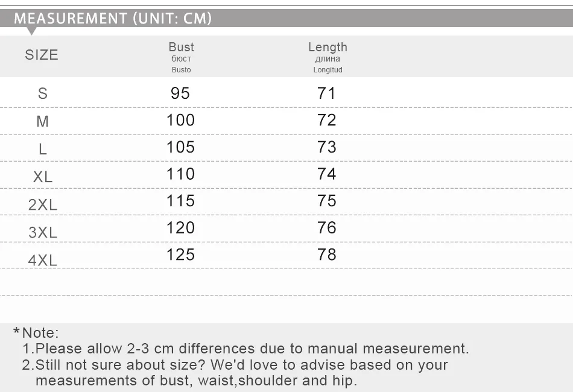Click the length value 71
The image size is (573, 392).
326,93
